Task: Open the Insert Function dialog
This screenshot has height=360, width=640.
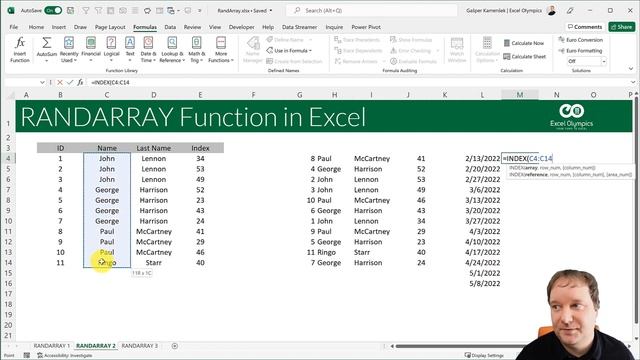Action: click(x=20, y=49)
